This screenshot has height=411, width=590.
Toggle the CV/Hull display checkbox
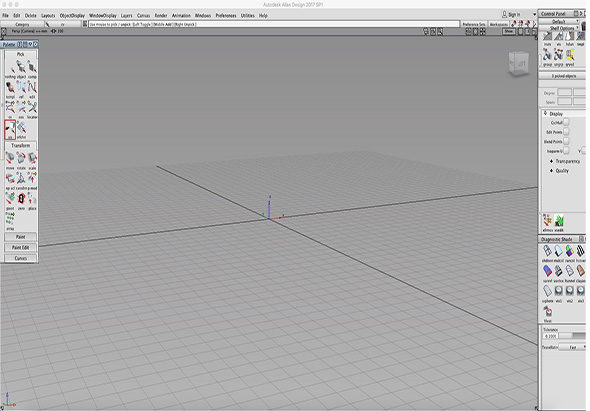(x=566, y=122)
